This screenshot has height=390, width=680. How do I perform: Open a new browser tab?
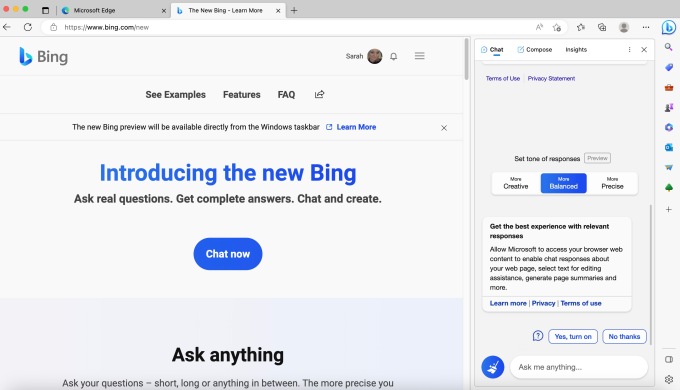294,10
